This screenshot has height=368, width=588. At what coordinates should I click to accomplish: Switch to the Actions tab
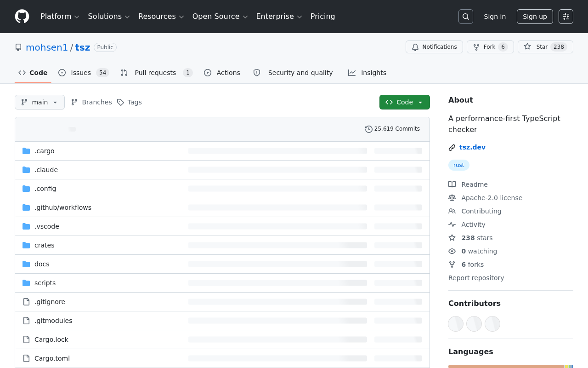click(222, 73)
